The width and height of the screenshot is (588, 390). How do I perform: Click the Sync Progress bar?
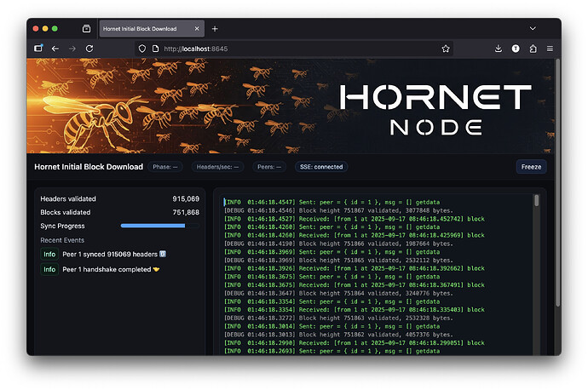pyautogui.click(x=153, y=226)
